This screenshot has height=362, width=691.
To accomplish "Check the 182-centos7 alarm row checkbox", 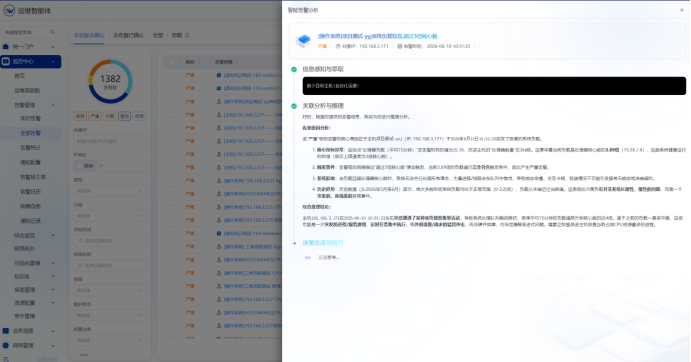I will pyautogui.click(x=172, y=75).
